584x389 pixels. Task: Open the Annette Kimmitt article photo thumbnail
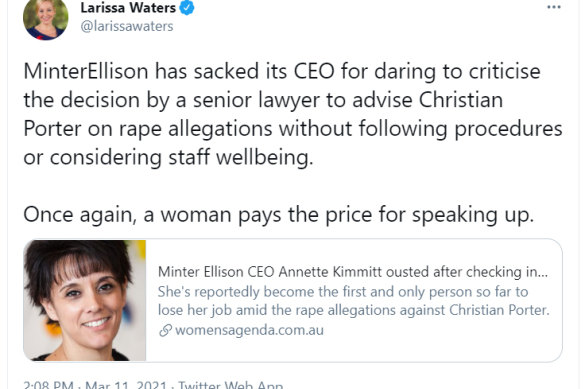[85, 300]
